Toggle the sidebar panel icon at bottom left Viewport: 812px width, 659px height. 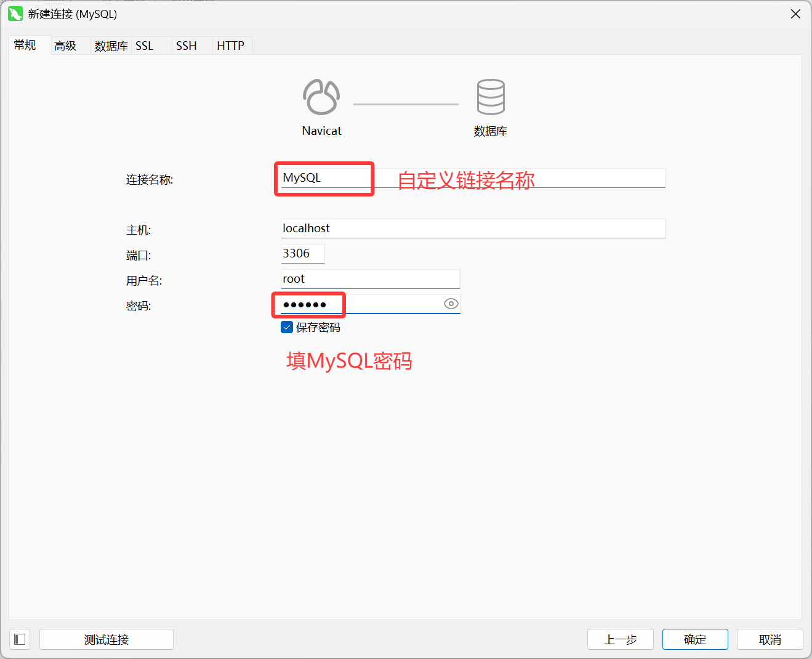tap(20, 639)
